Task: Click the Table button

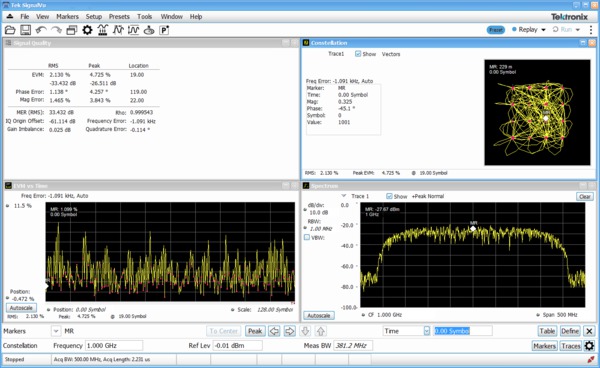Action: [548, 331]
